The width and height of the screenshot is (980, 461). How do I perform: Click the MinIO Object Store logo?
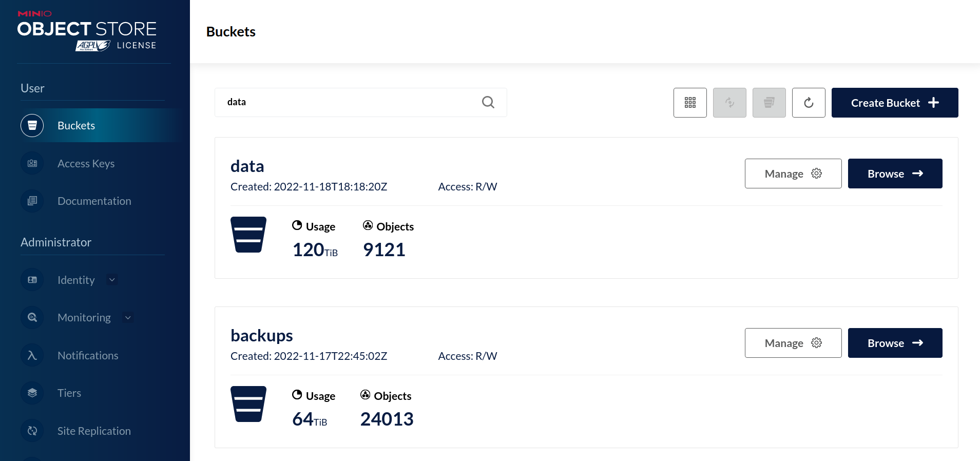click(x=87, y=31)
